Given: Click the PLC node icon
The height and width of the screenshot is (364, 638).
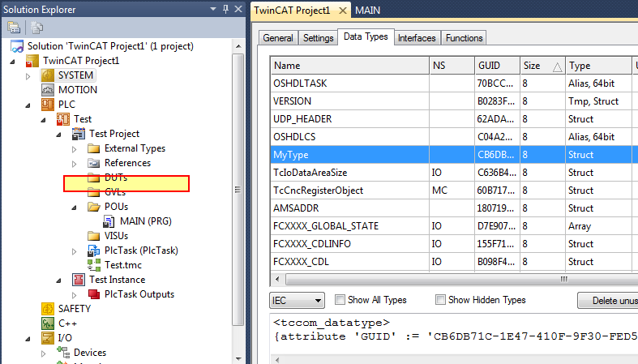Looking at the screenshot, I should pyautogui.click(x=48, y=105).
